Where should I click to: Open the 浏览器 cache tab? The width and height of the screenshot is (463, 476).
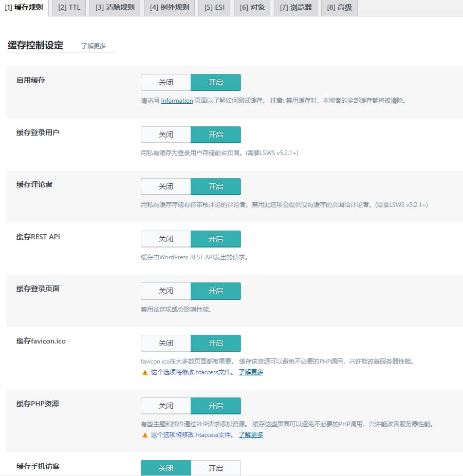tap(294, 8)
